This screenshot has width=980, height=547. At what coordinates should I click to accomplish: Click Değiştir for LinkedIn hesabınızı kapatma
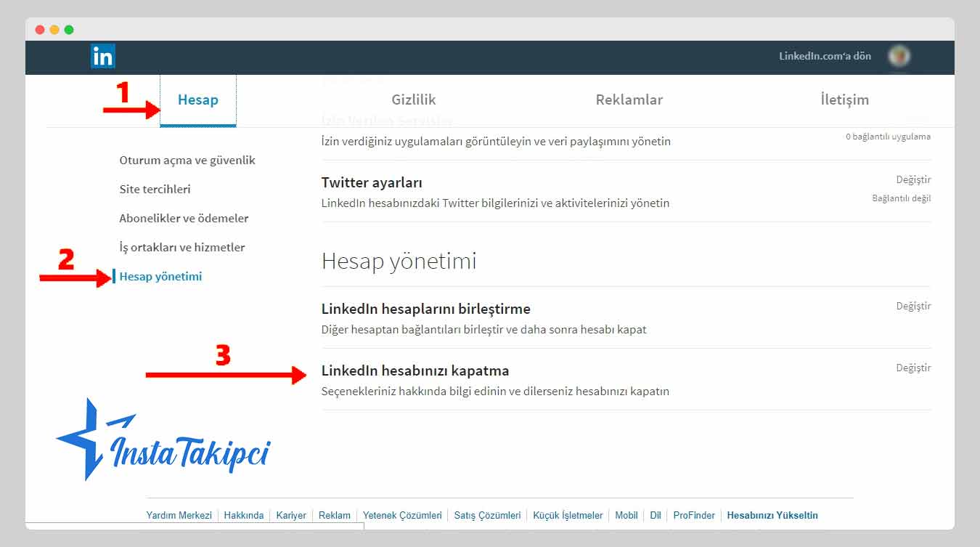click(913, 368)
